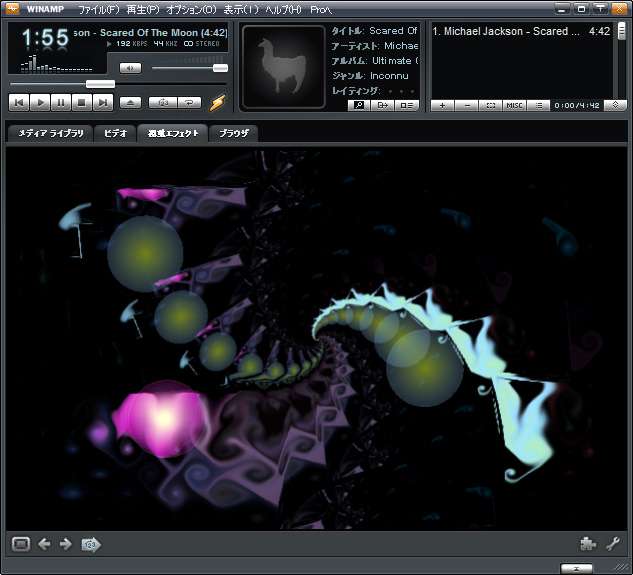
Task: Open the 再生(P) menu
Action: (x=143, y=9)
